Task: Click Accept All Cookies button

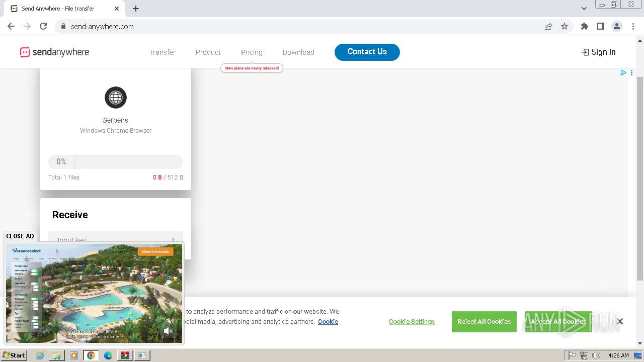Action: pyautogui.click(x=558, y=322)
